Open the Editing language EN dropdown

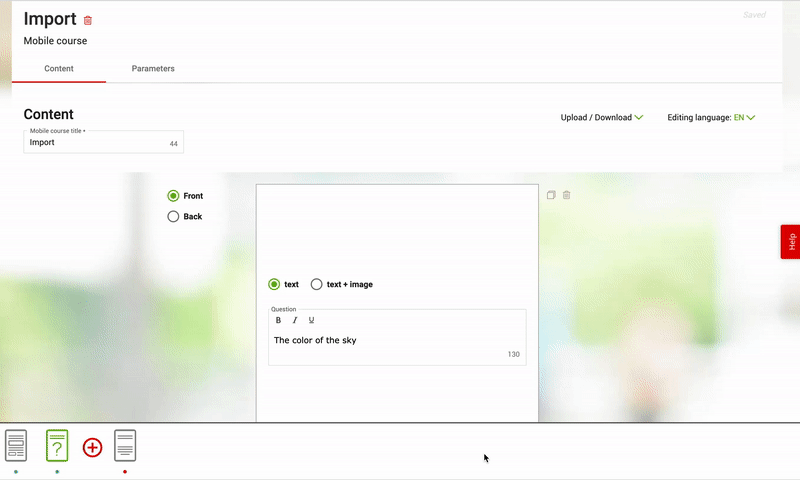pos(711,117)
